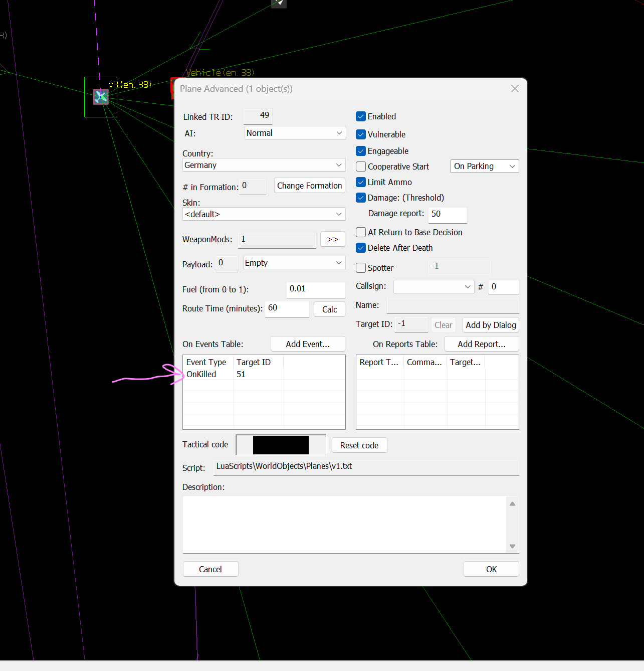Expand the Country dropdown showing Germany
This screenshot has height=671, width=644.
(x=264, y=165)
